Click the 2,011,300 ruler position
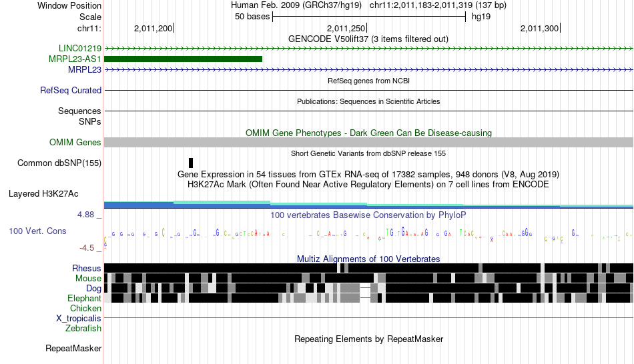Viewport: 634px width, 364px height. point(539,28)
